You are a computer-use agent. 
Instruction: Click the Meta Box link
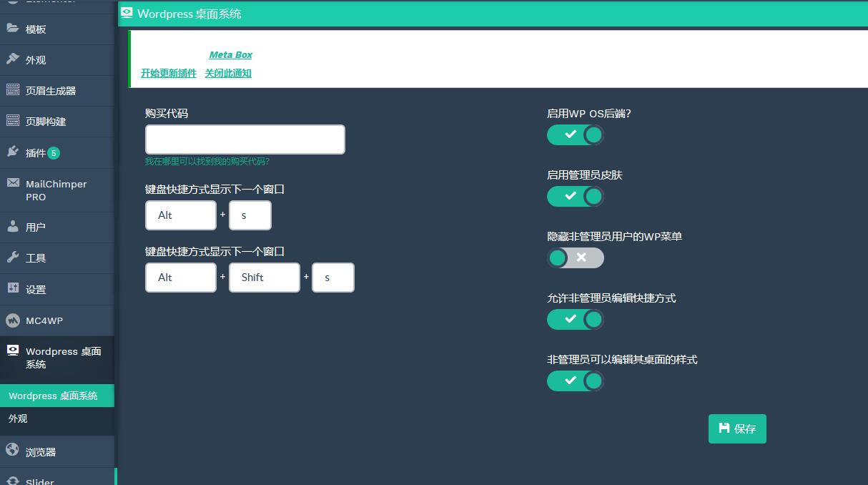click(x=230, y=55)
